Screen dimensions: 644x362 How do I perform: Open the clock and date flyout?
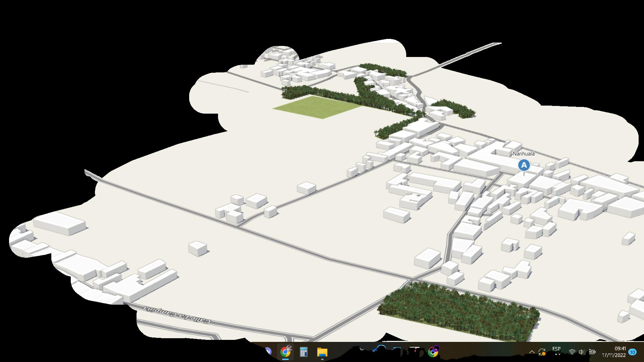coord(614,352)
